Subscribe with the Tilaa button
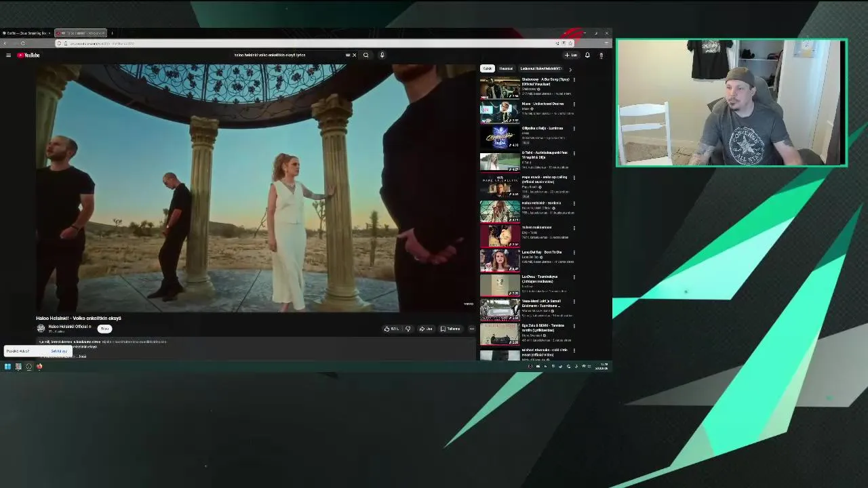 coord(104,329)
